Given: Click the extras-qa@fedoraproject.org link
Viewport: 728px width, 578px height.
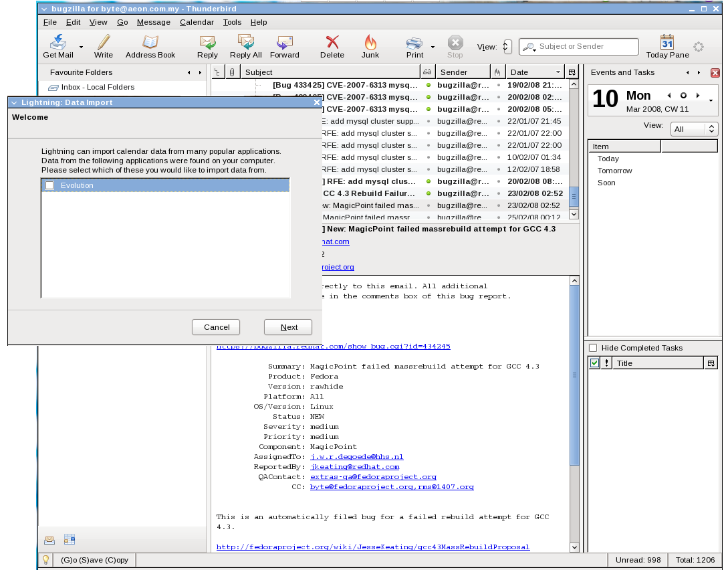Looking at the screenshot, I should pos(373,477).
